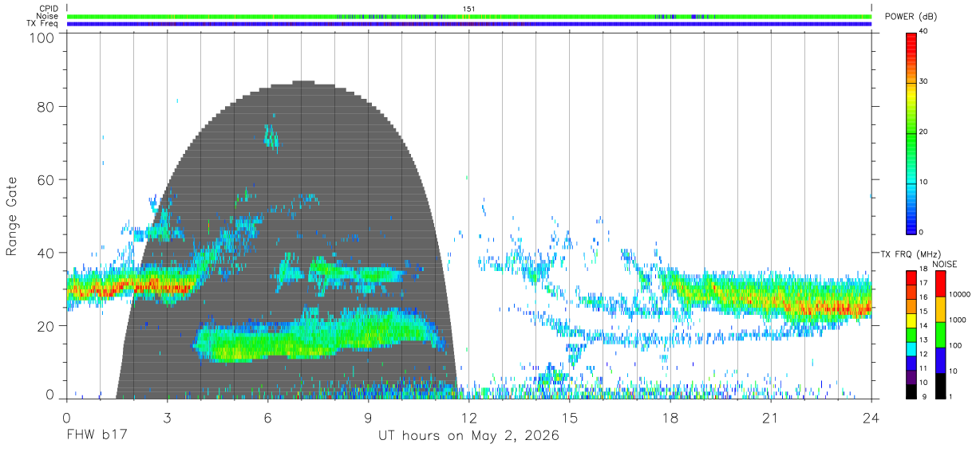Click the noise scale label '1000'
Viewport: 980px width, 452px height.
[x=958, y=320]
